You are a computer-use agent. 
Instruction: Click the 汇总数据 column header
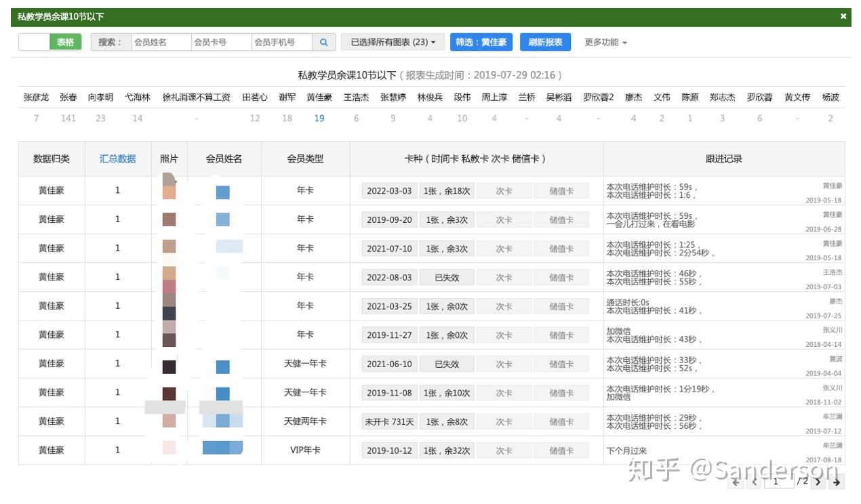(x=118, y=159)
